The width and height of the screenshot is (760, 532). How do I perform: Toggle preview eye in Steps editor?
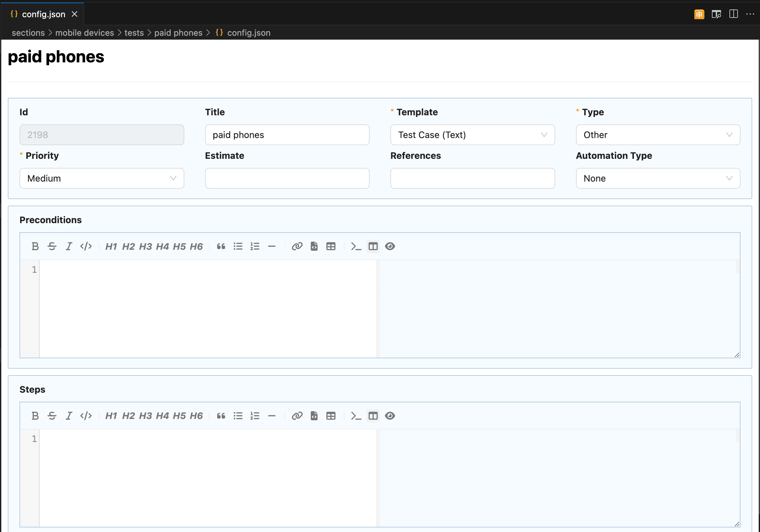(390, 416)
